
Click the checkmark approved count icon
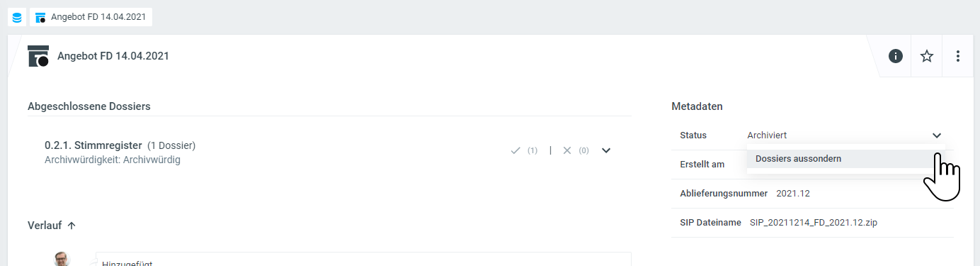pyautogui.click(x=516, y=150)
